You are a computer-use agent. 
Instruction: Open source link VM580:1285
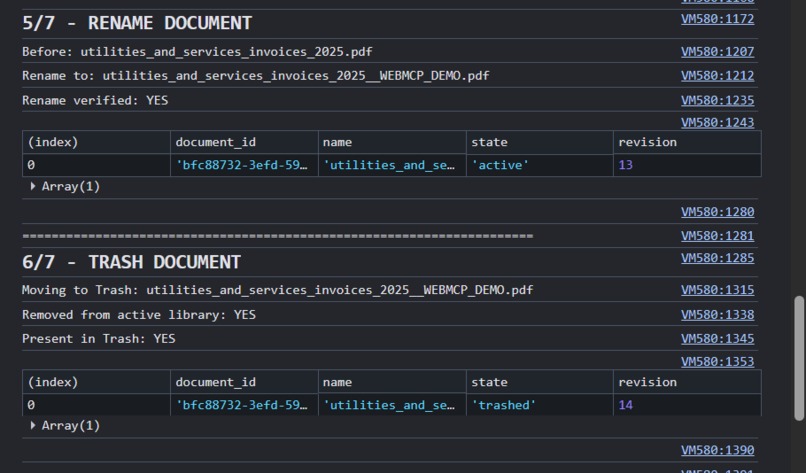(717, 258)
